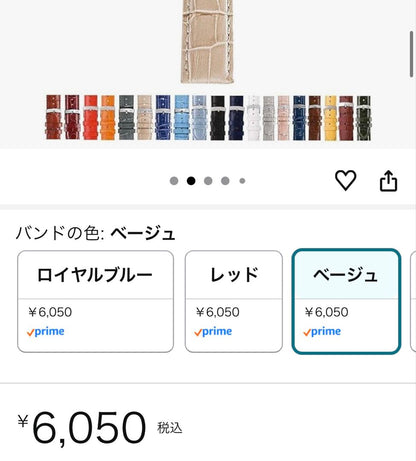
Task: Tap the white watch strap in the lineup
Action: (254, 118)
